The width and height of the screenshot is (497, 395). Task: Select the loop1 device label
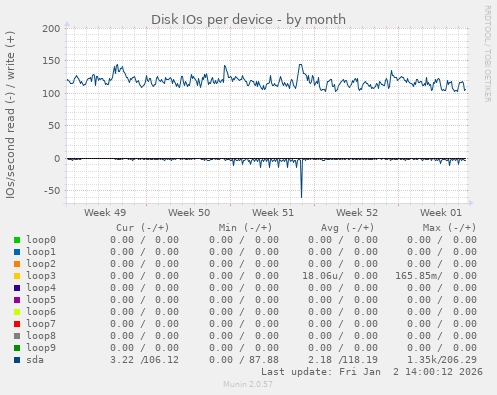pos(41,252)
